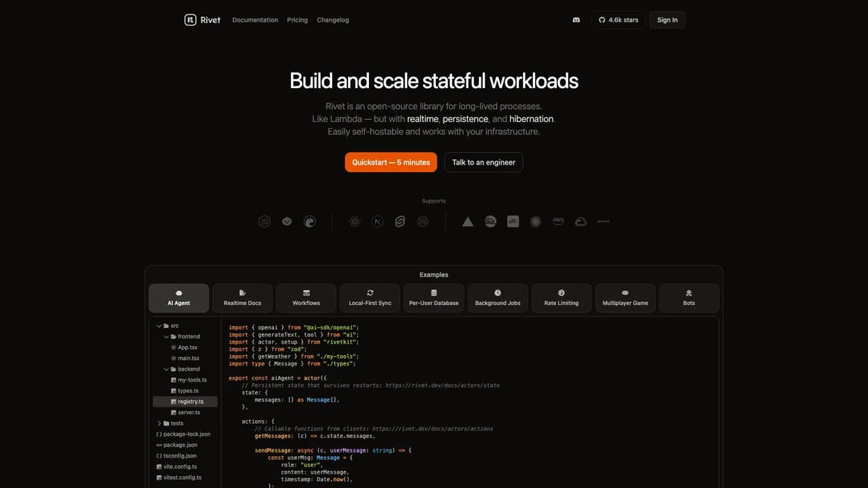
Task: Open package-lock.json file
Action: [x=185, y=434]
